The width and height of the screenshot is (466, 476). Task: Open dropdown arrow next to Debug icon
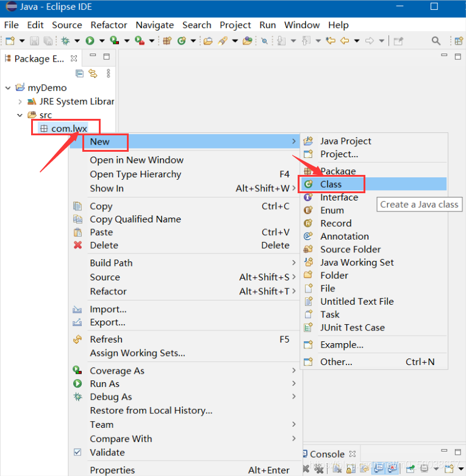(x=77, y=41)
